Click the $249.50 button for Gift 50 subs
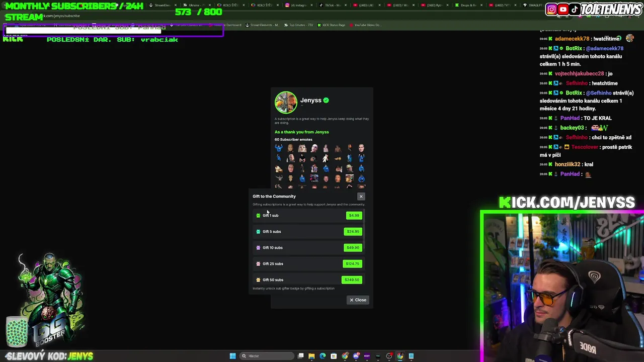Image resolution: width=644 pixels, height=362 pixels. click(x=352, y=280)
